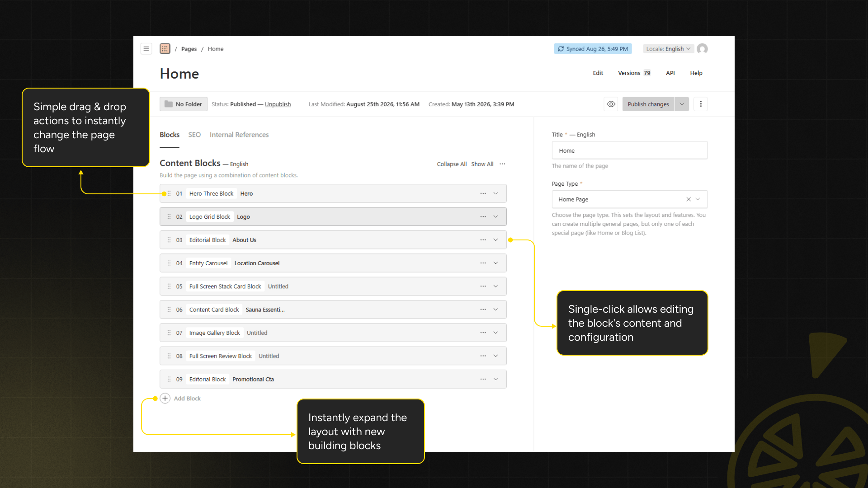
Task: Click the orange app logo icon
Action: tap(165, 49)
